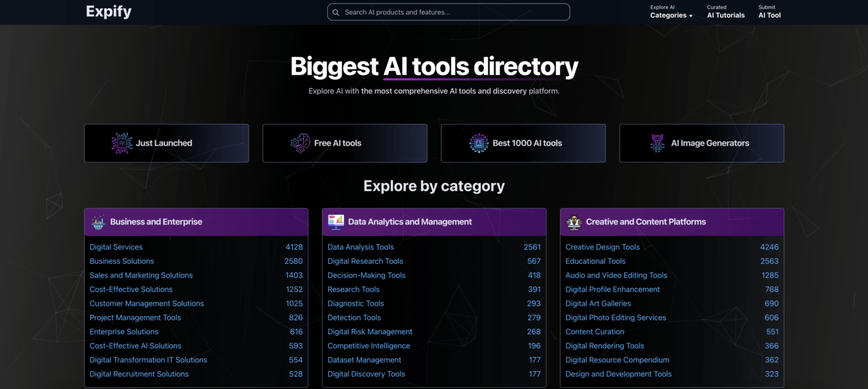Open Digital Discovery Tools

click(x=367, y=374)
